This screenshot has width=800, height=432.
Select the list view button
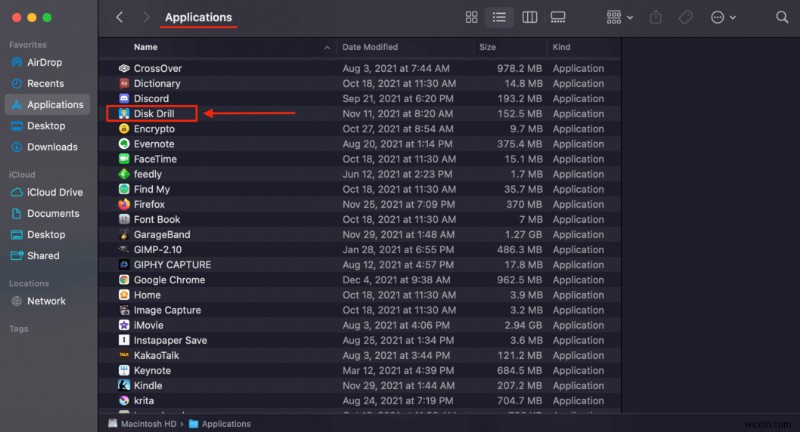tap(499, 17)
